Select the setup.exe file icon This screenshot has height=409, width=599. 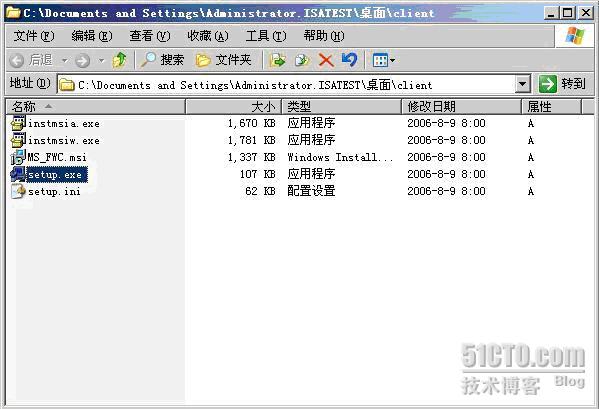[x=18, y=174]
